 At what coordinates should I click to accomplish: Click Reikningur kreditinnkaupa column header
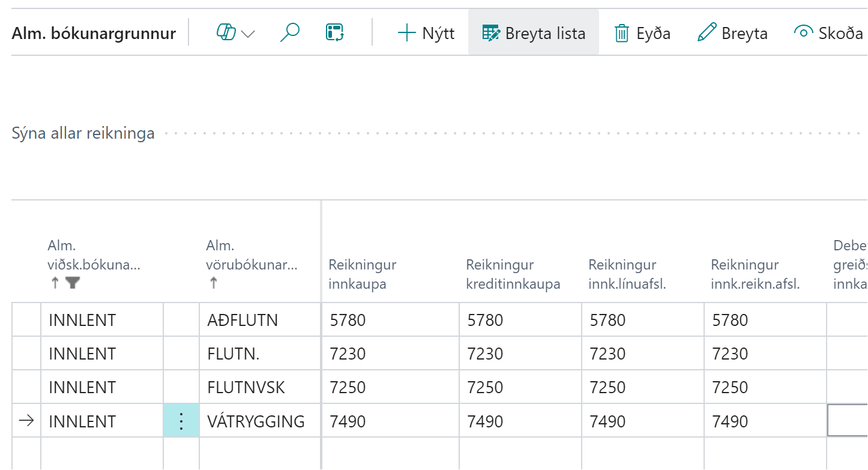(x=513, y=274)
